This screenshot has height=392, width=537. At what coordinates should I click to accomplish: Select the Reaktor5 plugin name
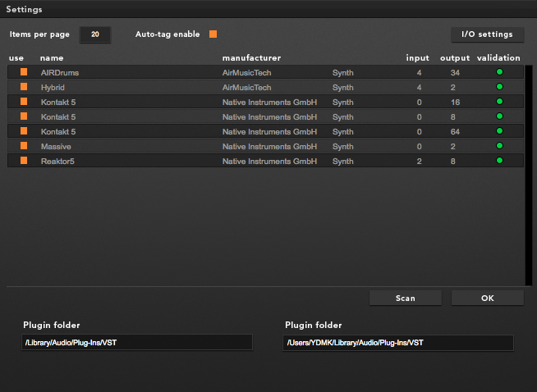click(57, 161)
